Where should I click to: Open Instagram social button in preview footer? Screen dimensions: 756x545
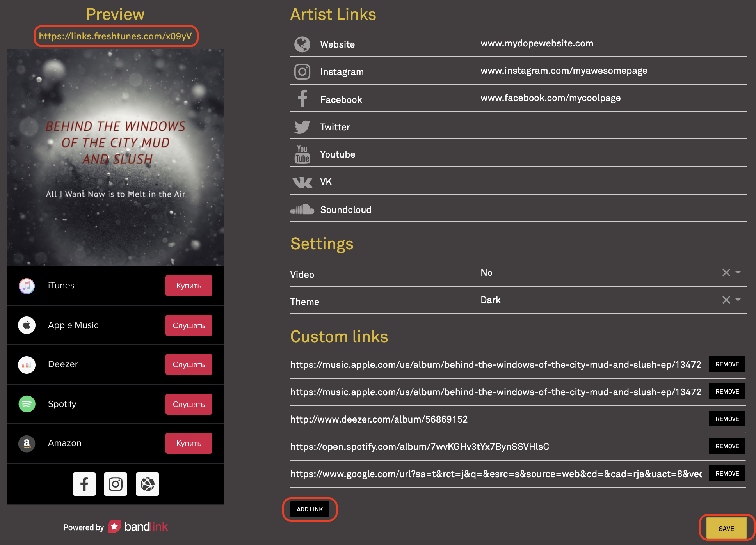click(x=116, y=484)
